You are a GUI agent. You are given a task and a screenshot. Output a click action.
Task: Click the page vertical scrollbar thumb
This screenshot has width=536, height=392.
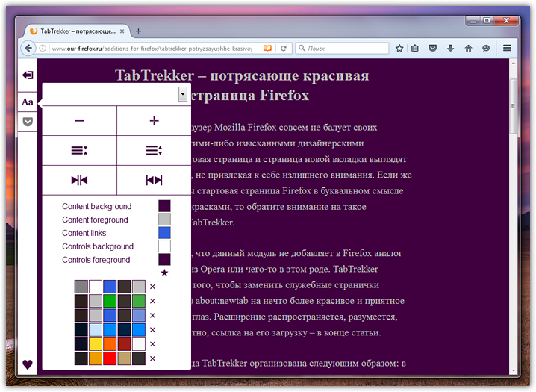(x=513, y=106)
